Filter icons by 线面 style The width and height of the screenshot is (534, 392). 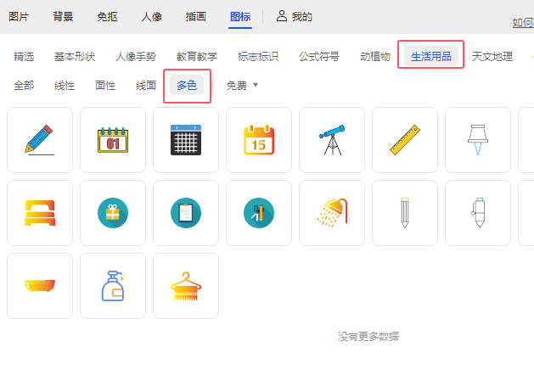point(146,86)
